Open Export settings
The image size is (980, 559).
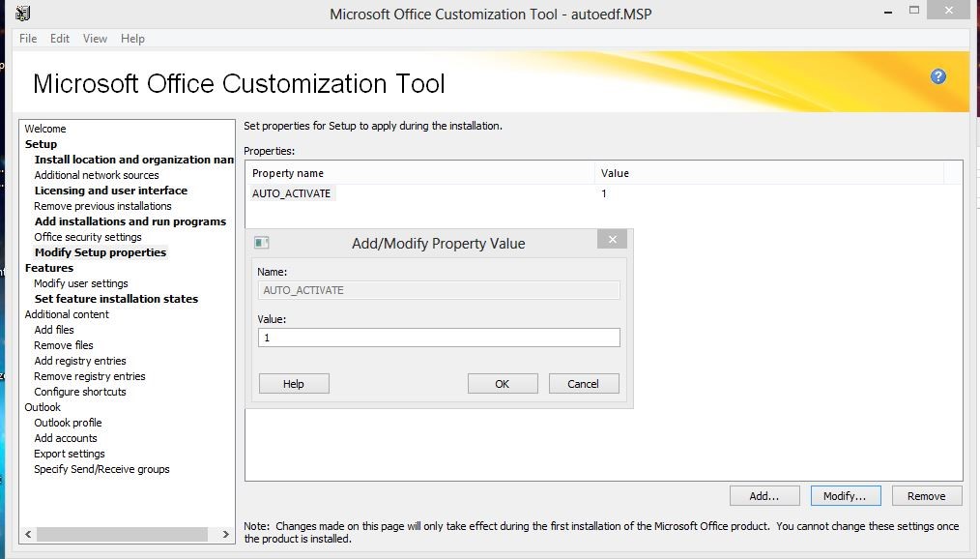[70, 454]
